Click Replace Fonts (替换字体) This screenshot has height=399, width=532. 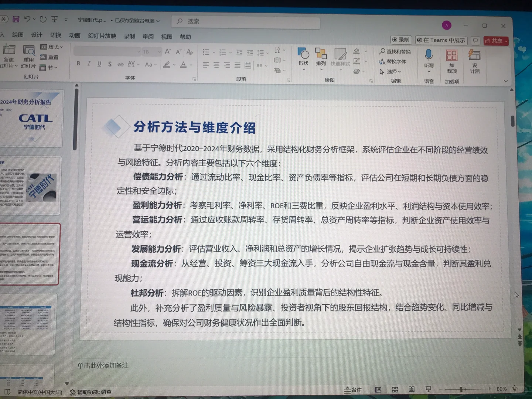click(393, 61)
